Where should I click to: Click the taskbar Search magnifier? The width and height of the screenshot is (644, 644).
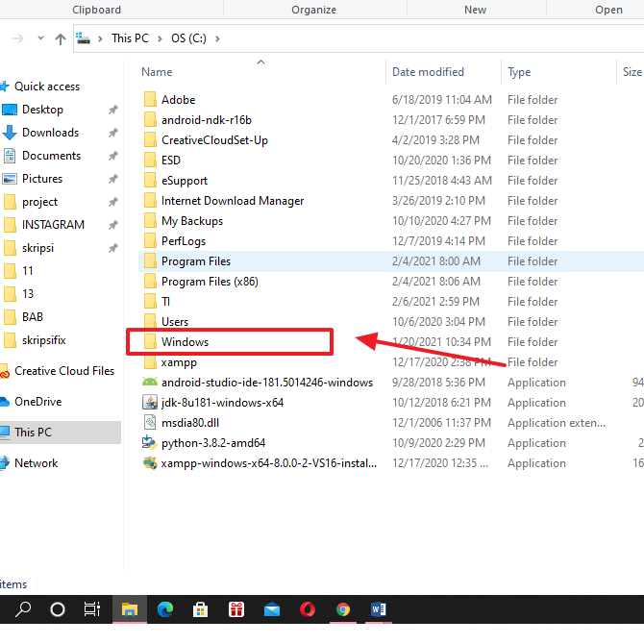tap(23, 609)
